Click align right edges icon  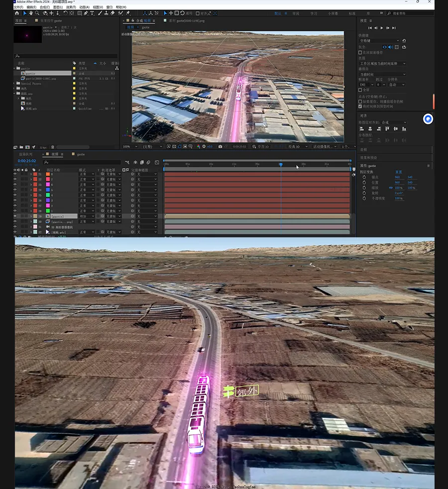point(378,129)
